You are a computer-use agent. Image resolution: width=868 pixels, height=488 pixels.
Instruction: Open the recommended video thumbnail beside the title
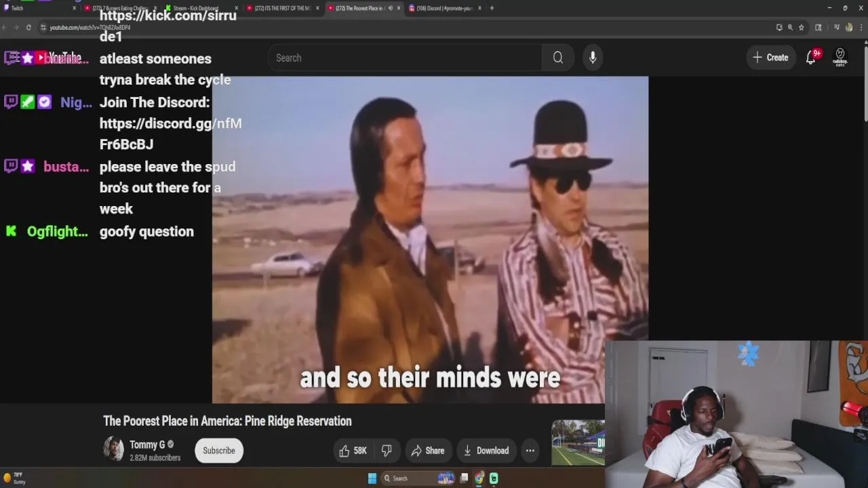coord(578,443)
